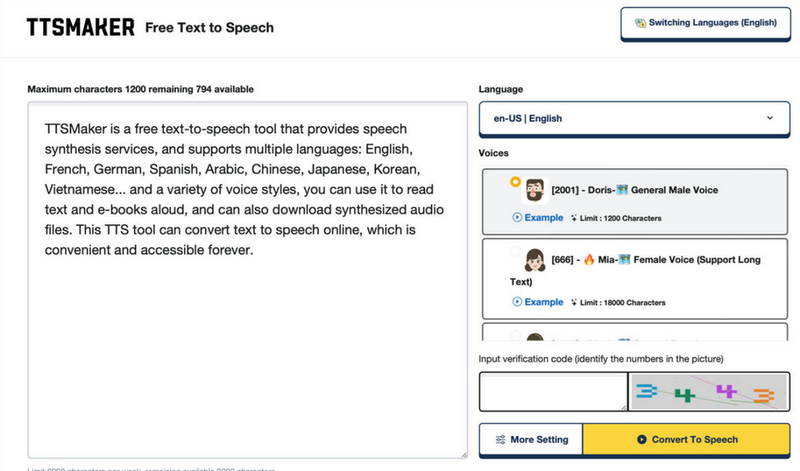Click inside the main text area

(x=247, y=280)
